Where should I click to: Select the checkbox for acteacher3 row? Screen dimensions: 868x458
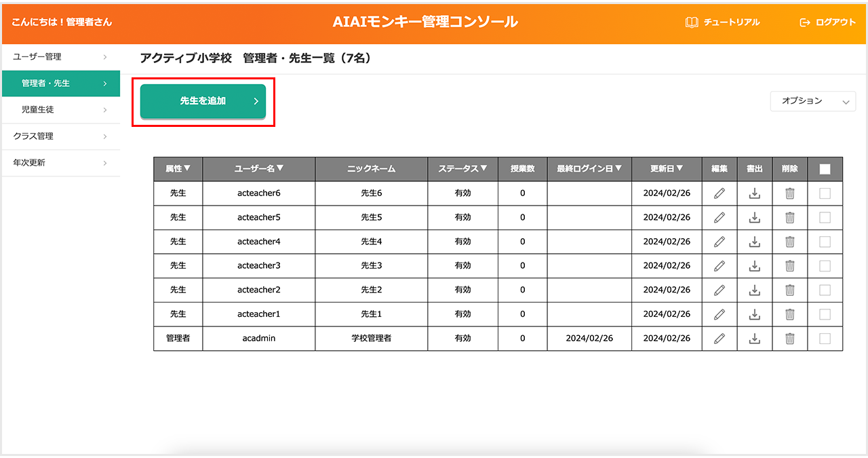[825, 266]
